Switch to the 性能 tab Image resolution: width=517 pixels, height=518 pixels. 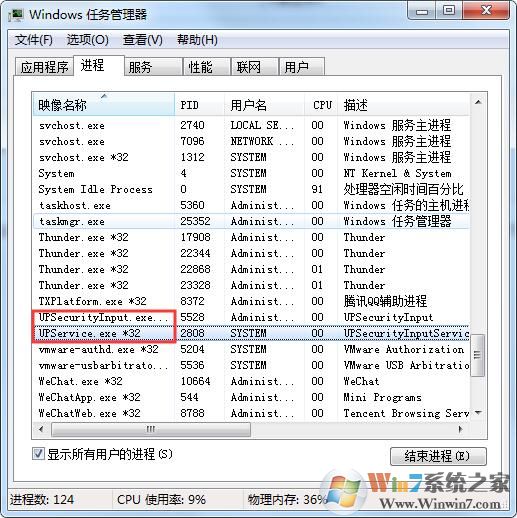(x=207, y=67)
